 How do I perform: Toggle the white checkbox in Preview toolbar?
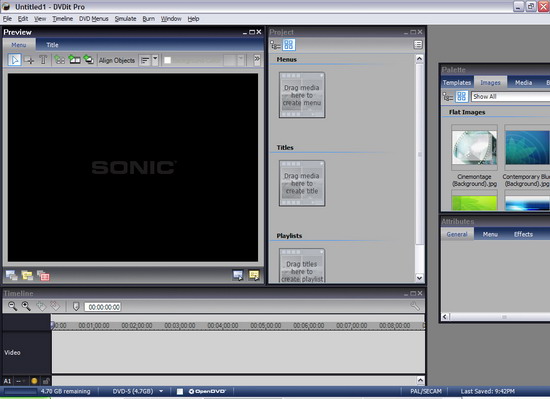coord(168,61)
